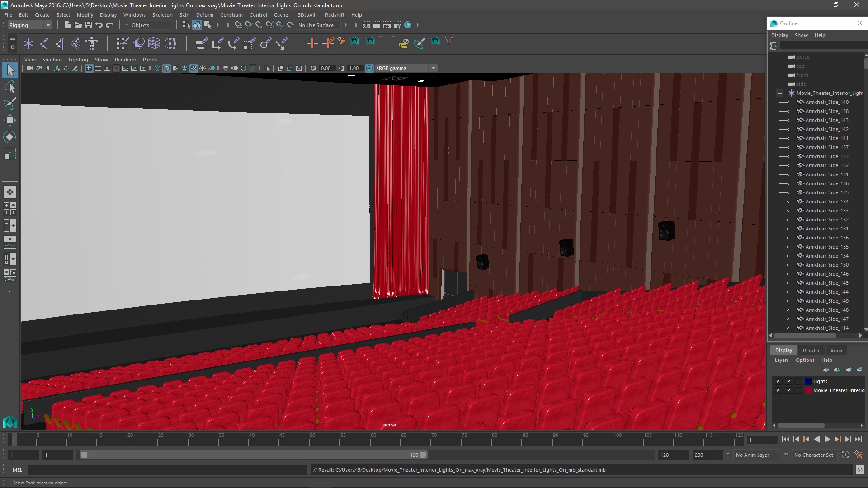The image size is (868, 488).
Task: Toggle playback flag P on Lights layer
Action: point(788,381)
